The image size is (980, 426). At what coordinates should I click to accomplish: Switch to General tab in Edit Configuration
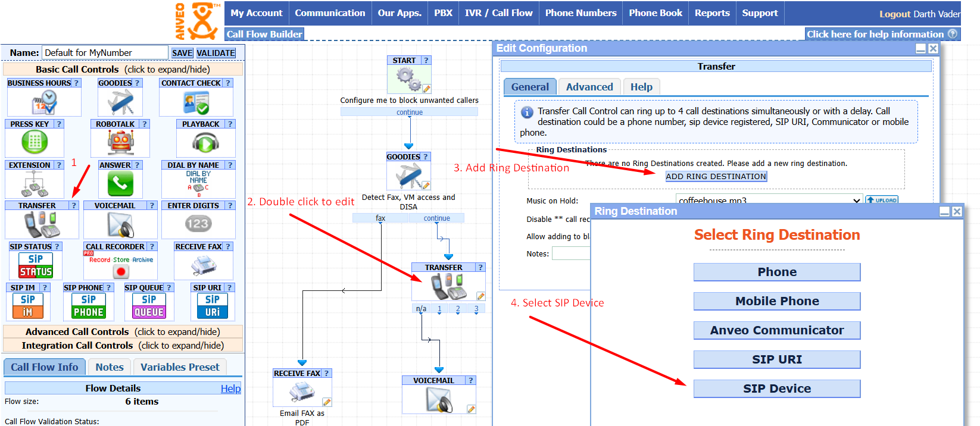point(530,87)
